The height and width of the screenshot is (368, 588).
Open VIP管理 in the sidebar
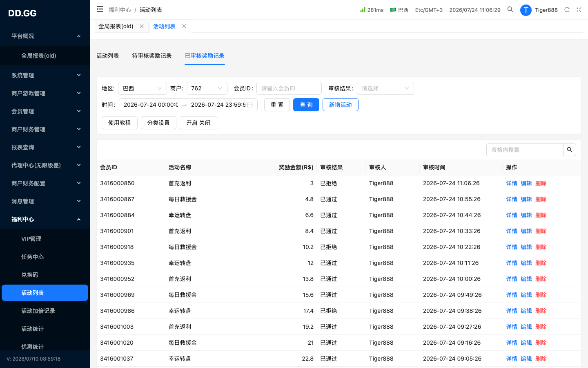coord(45,239)
